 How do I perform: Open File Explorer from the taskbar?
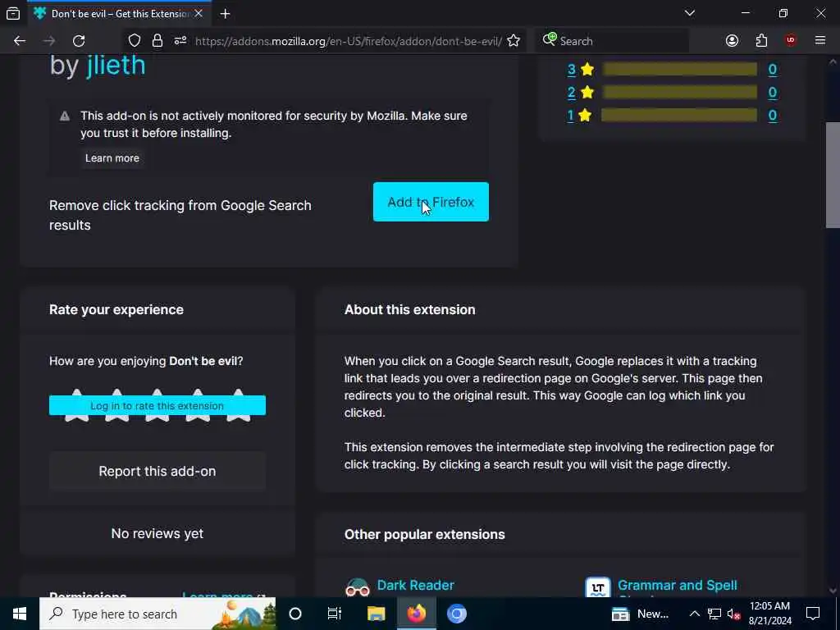[x=376, y=614]
